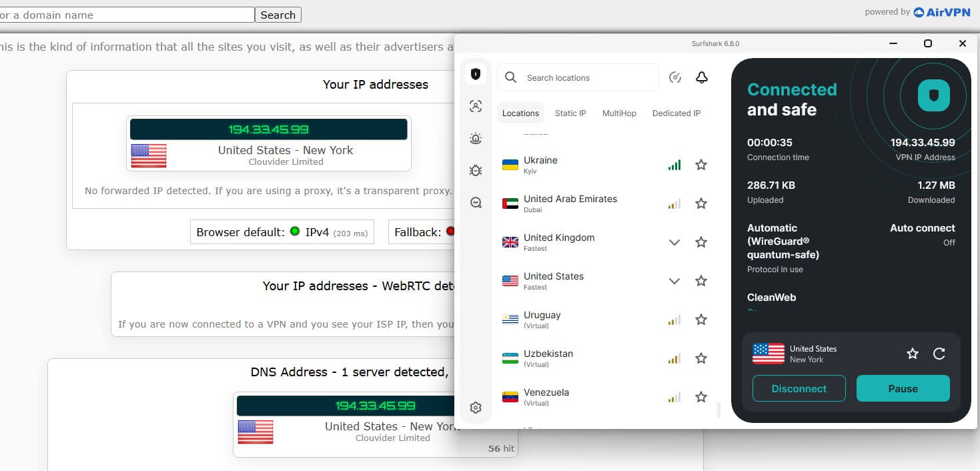Click the VPN IP Address 194.33.45.99 value
The height and width of the screenshot is (471, 980).
[923, 143]
